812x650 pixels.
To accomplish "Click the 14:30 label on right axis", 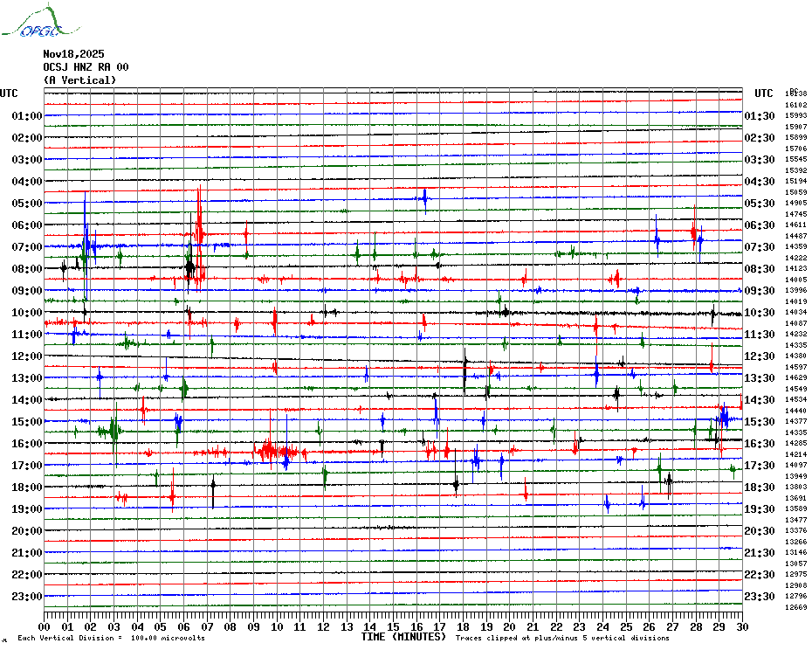I will [x=760, y=400].
